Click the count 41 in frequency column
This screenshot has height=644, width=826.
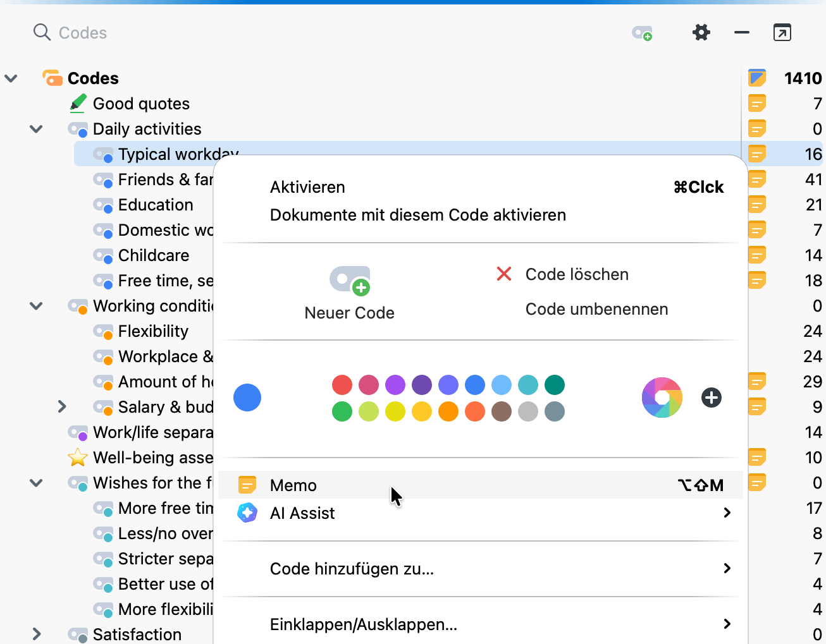[813, 179]
